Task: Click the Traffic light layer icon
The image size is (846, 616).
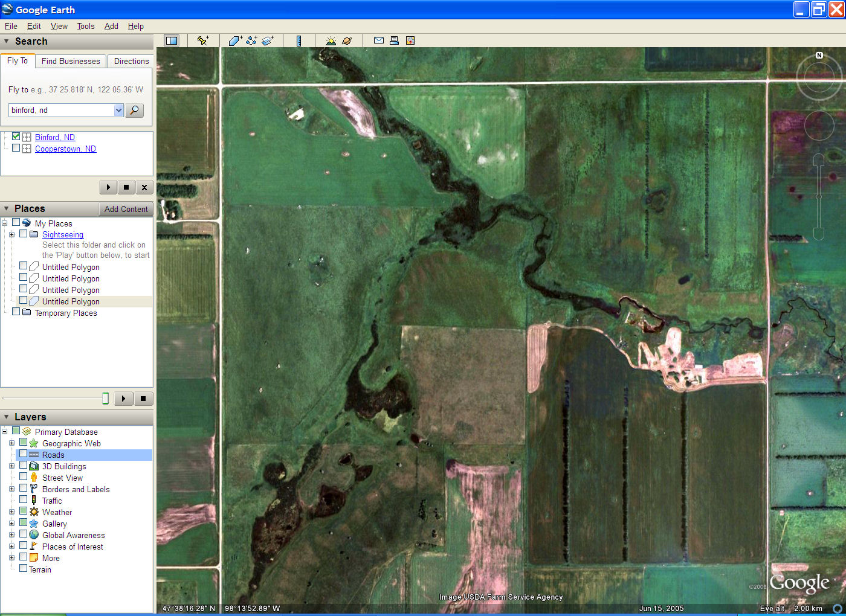Action: click(x=34, y=501)
